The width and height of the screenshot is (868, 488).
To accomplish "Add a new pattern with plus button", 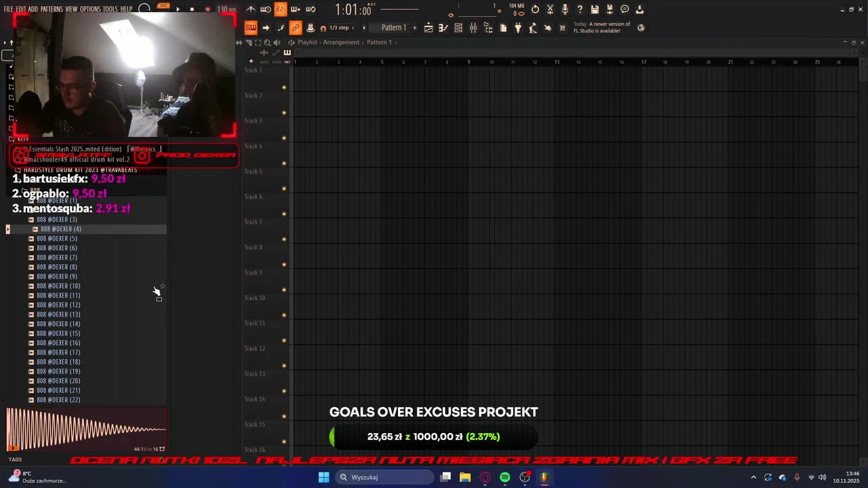I will (x=415, y=28).
